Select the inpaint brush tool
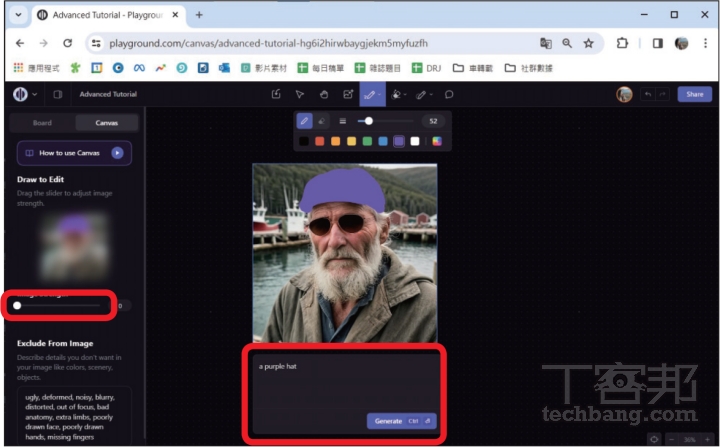The height and width of the screenshot is (447, 720). tap(421, 95)
